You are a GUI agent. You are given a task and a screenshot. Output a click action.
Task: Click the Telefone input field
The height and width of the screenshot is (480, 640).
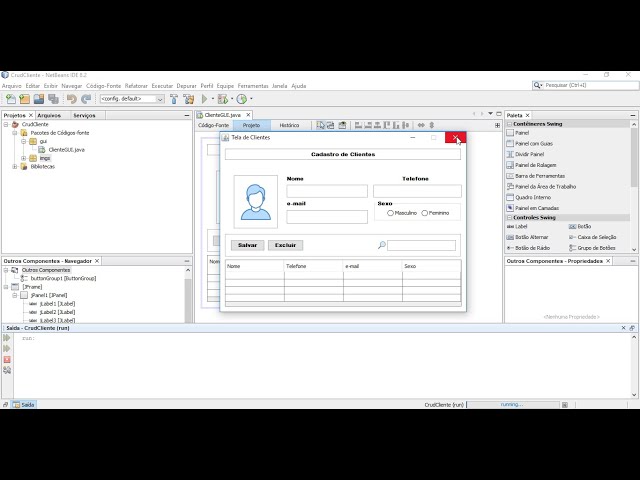point(417,191)
